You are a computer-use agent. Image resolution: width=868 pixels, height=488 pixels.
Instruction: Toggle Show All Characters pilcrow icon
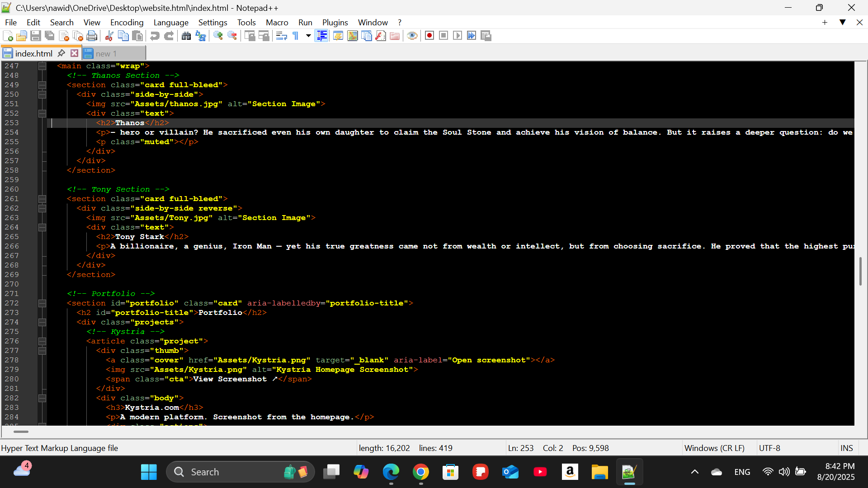(x=296, y=36)
